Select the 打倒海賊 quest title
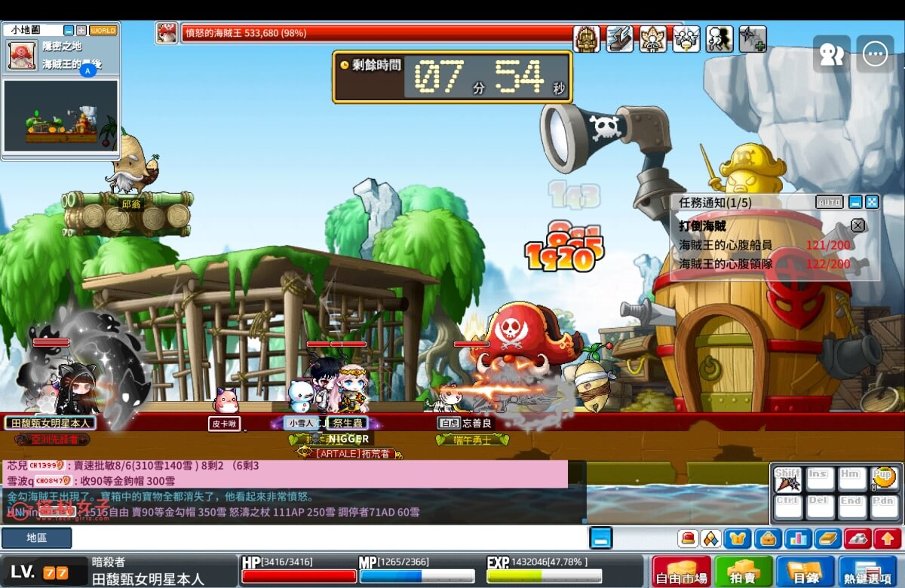 [702, 225]
